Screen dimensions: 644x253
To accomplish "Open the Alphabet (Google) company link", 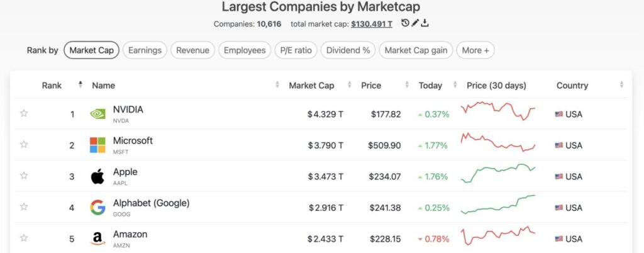I will 151,203.
